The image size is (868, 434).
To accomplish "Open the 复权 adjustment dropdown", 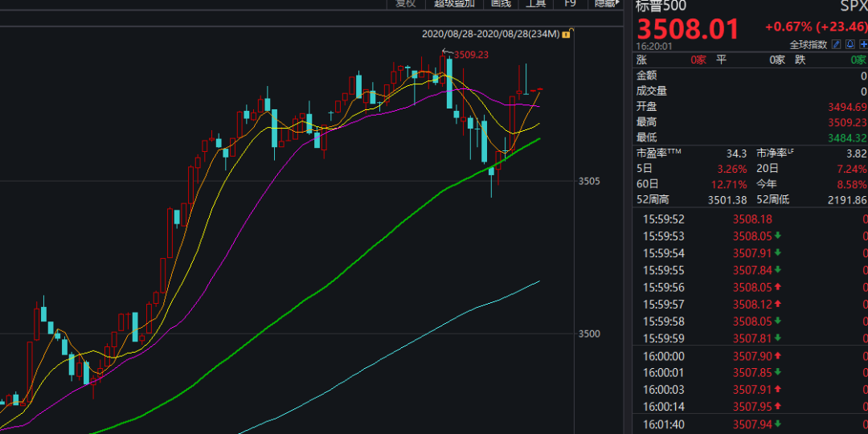I will (x=406, y=3).
